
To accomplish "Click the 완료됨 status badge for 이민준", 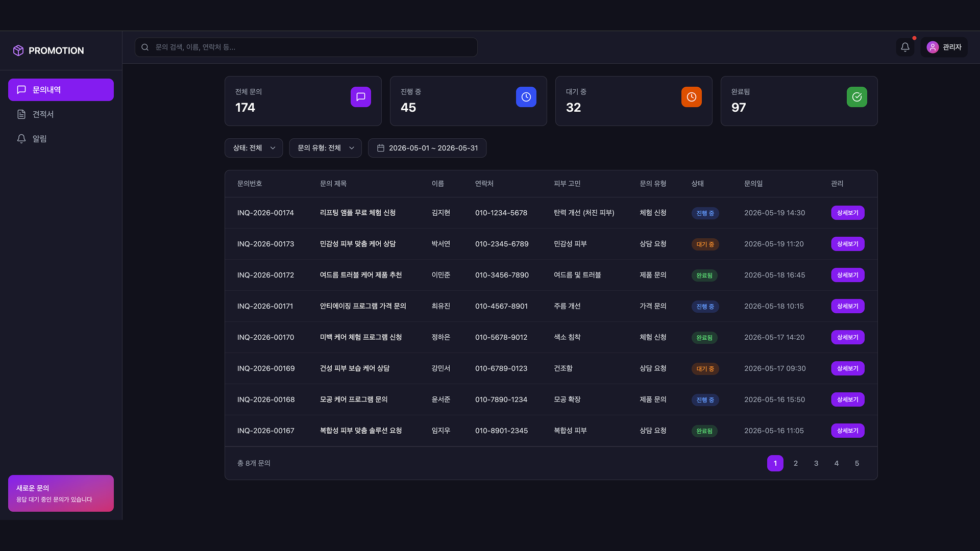I will [704, 275].
